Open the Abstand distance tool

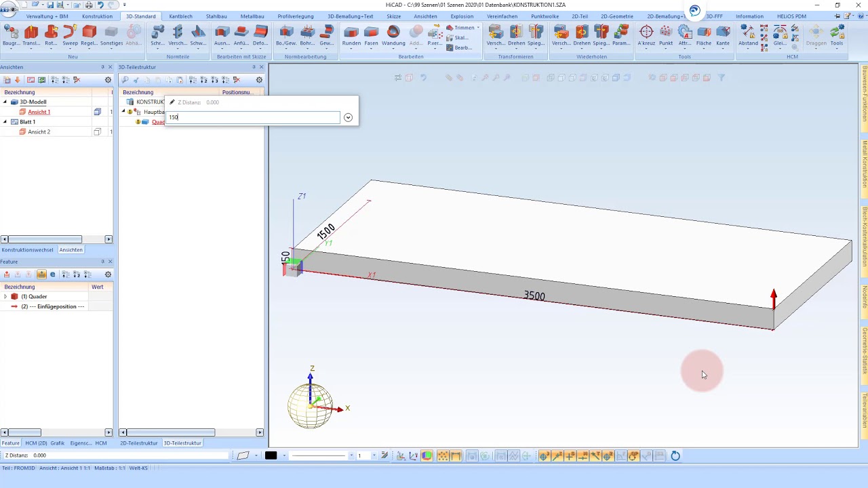748,35
